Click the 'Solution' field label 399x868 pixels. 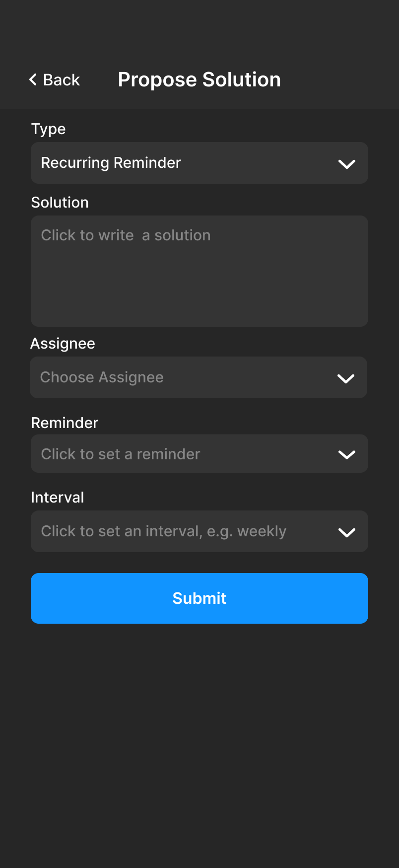point(60,203)
